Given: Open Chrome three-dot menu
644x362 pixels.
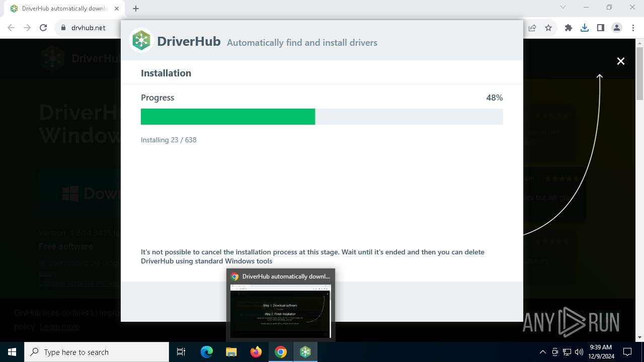Looking at the screenshot, I should [633, 28].
